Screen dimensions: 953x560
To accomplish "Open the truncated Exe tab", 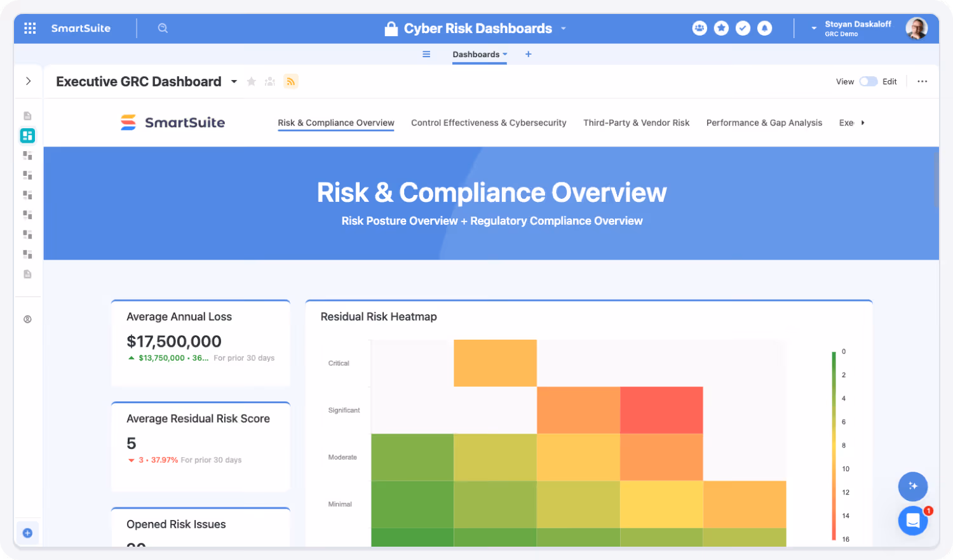I will tap(846, 123).
